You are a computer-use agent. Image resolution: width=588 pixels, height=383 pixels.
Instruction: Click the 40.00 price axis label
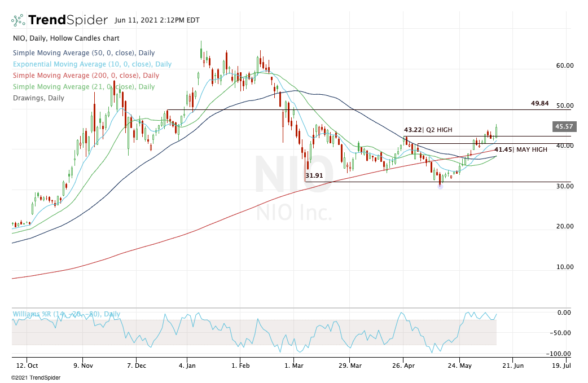565,146
